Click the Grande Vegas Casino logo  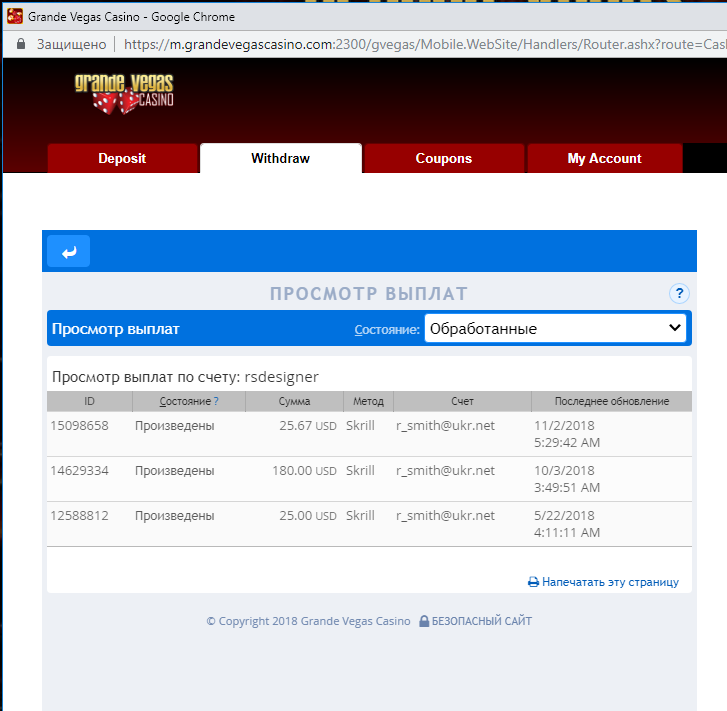click(124, 94)
